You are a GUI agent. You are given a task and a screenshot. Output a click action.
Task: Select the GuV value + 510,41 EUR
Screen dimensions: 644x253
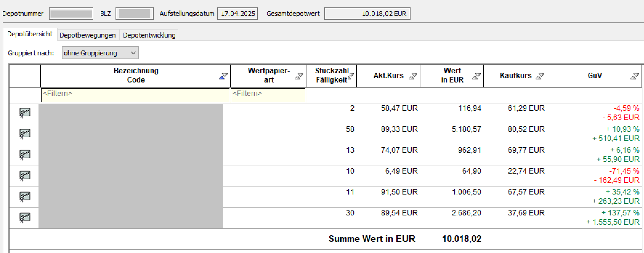[616, 139]
